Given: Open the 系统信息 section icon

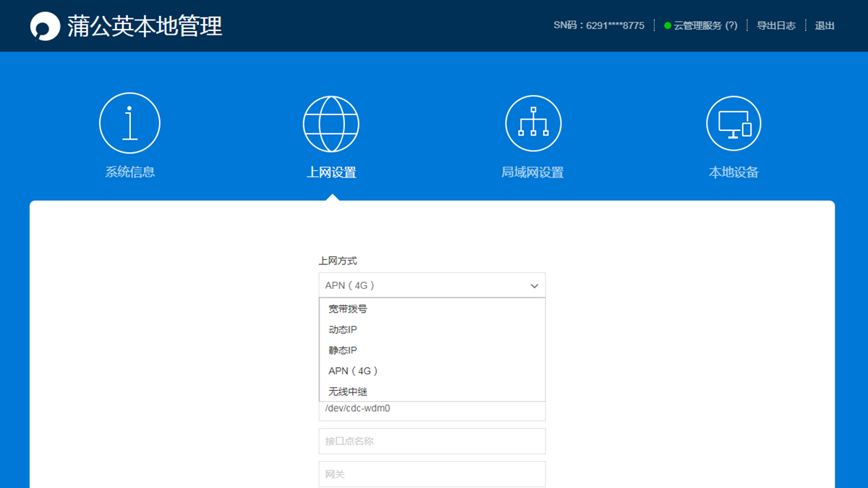Looking at the screenshot, I should coord(129,122).
